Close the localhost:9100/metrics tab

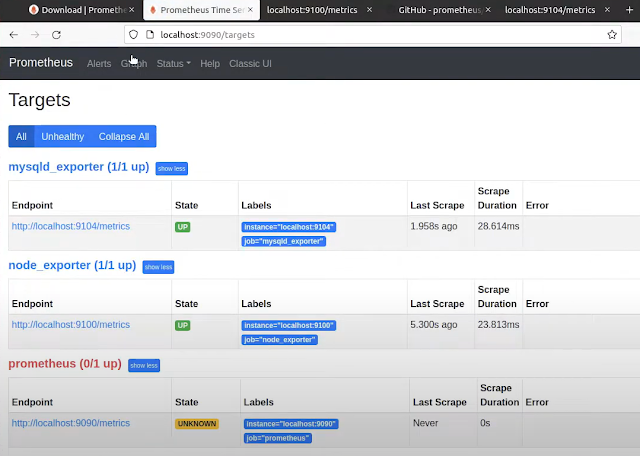click(369, 9)
